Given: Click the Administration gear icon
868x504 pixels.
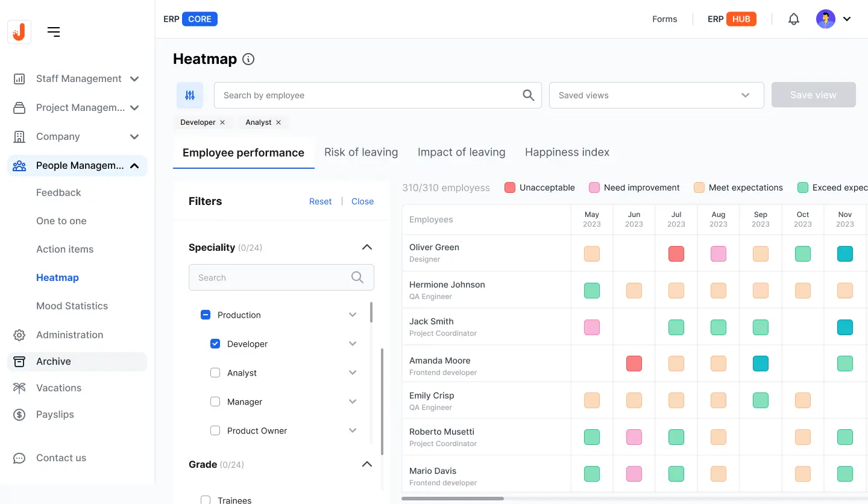Looking at the screenshot, I should point(19,335).
